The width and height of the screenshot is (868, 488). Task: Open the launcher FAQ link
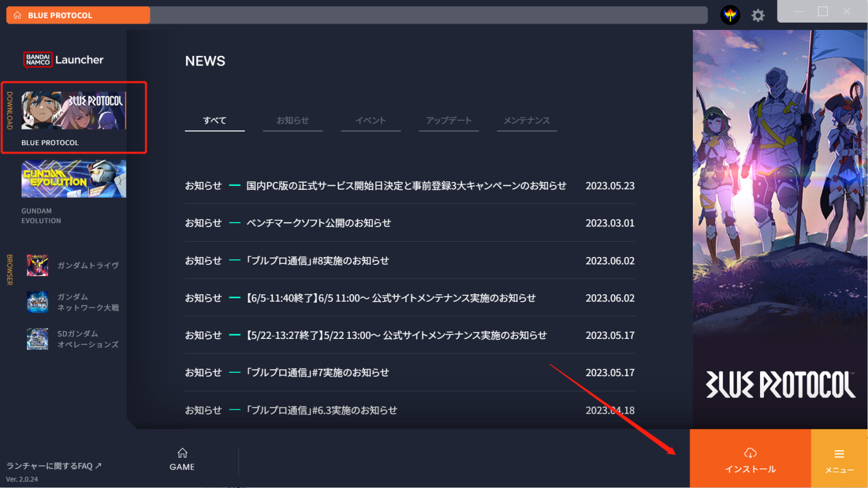click(x=54, y=466)
